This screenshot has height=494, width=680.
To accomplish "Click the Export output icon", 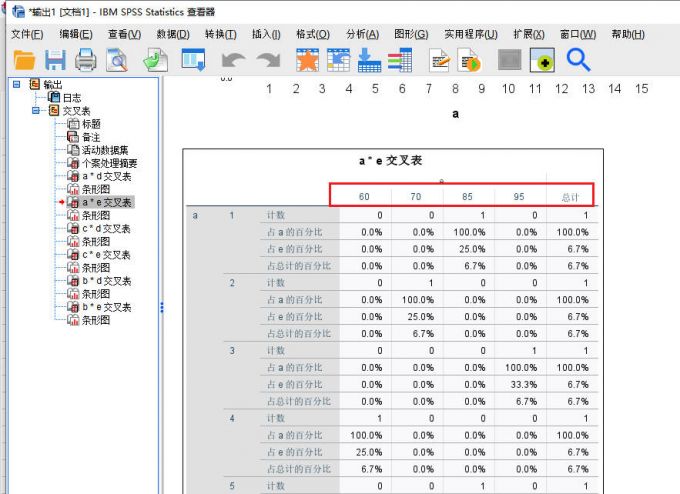I will (x=156, y=60).
